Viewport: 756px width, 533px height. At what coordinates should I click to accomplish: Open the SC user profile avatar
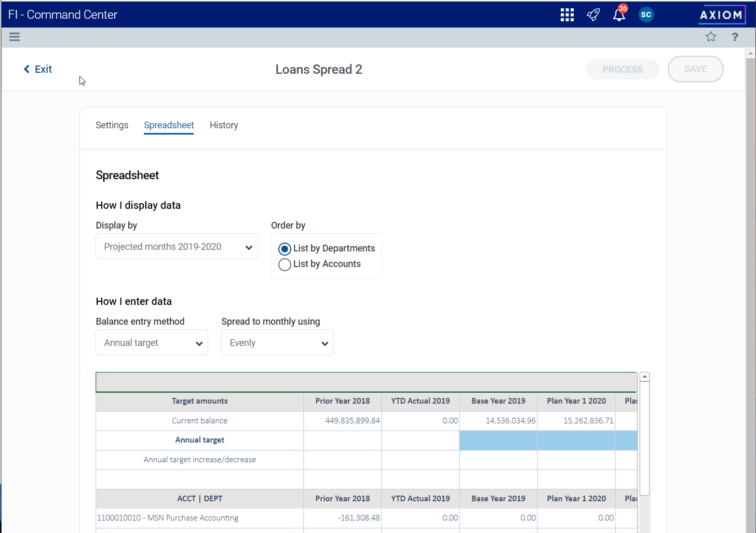[646, 15]
